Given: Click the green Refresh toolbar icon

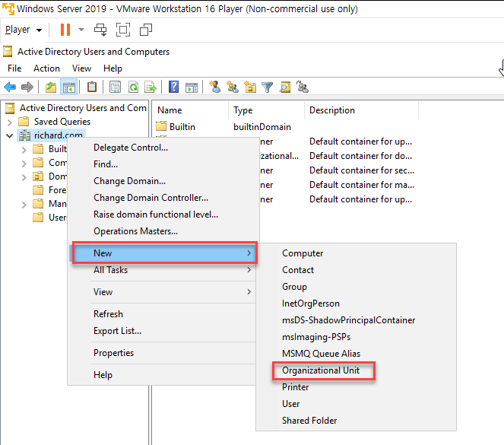Looking at the screenshot, I should click(x=133, y=87).
